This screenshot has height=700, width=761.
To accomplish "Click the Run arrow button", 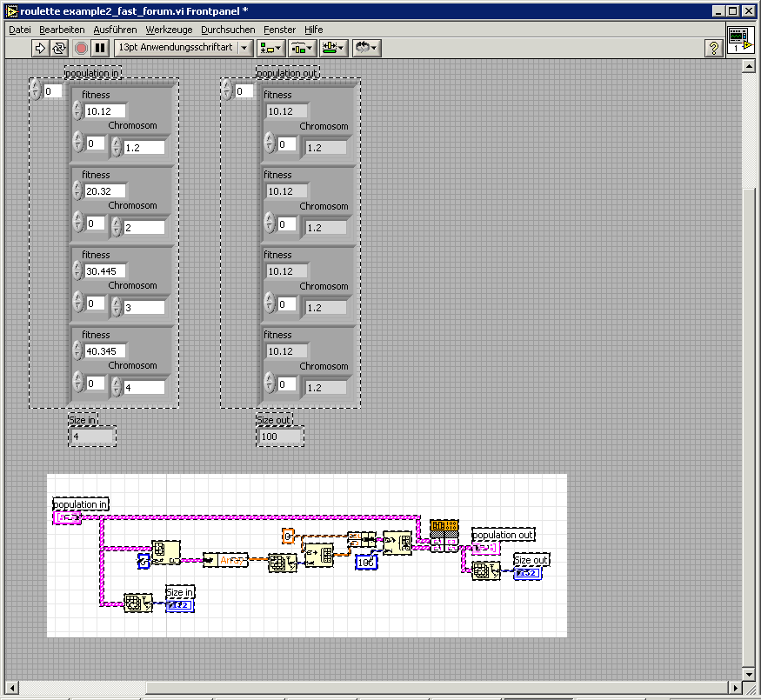I will coord(40,48).
